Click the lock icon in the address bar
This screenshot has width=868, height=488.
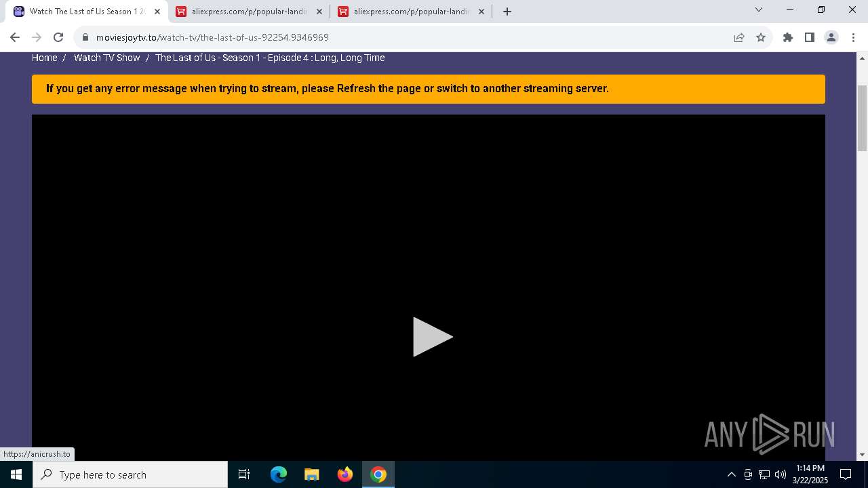point(85,37)
